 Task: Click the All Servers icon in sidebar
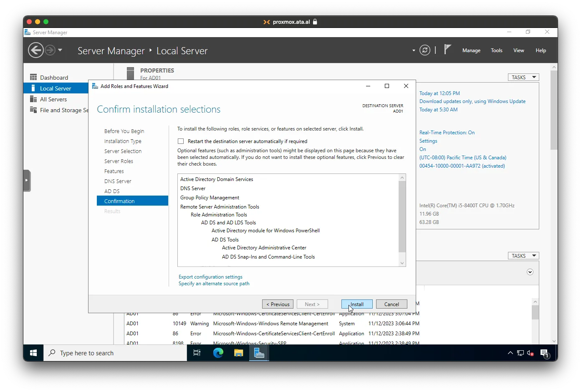pyautogui.click(x=33, y=99)
